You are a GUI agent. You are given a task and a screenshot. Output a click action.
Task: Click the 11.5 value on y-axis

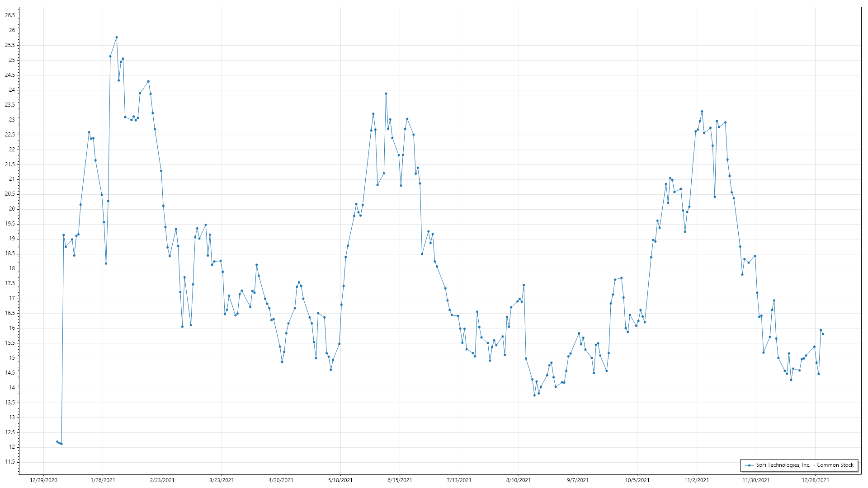[x=10, y=462]
